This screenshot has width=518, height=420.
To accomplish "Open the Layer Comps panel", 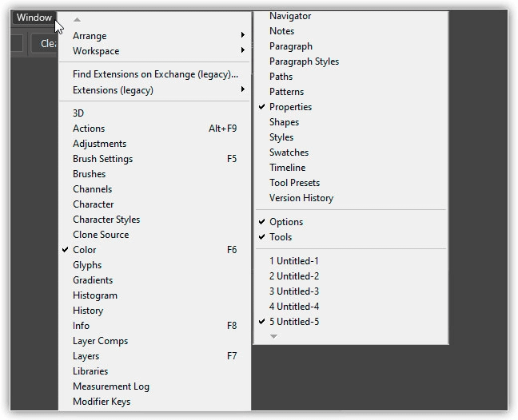I will pyautogui.click(x=154, y=341).
